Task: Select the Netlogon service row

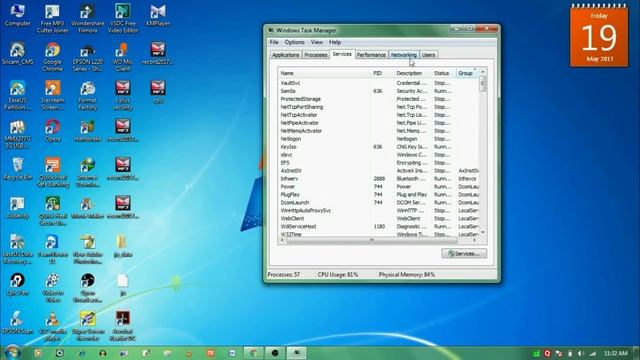Action: pos(378,139)
